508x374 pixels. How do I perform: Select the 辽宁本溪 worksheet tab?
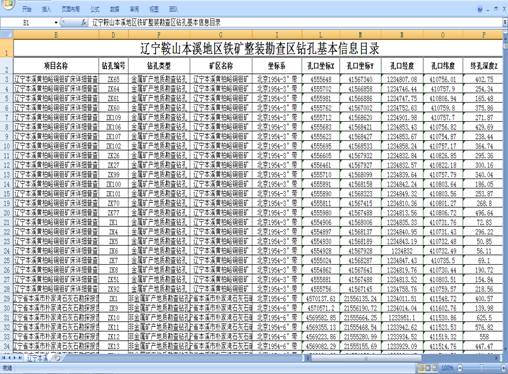pos(37,358)
